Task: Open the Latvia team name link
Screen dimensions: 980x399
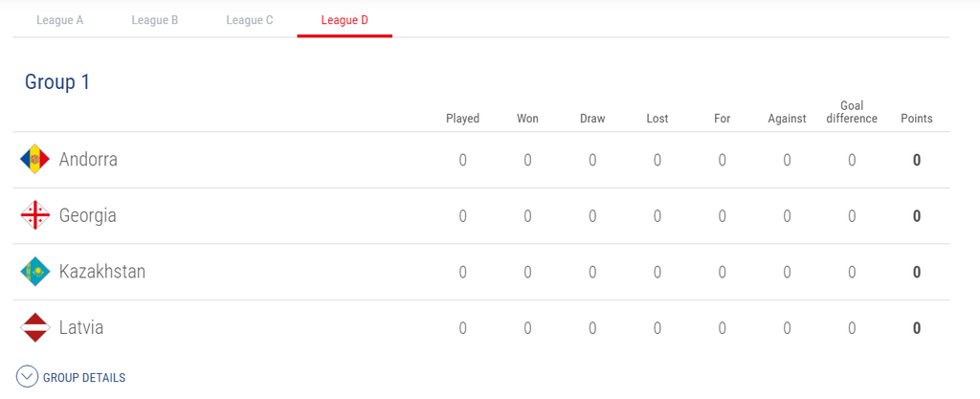Action: click(80, 327)
